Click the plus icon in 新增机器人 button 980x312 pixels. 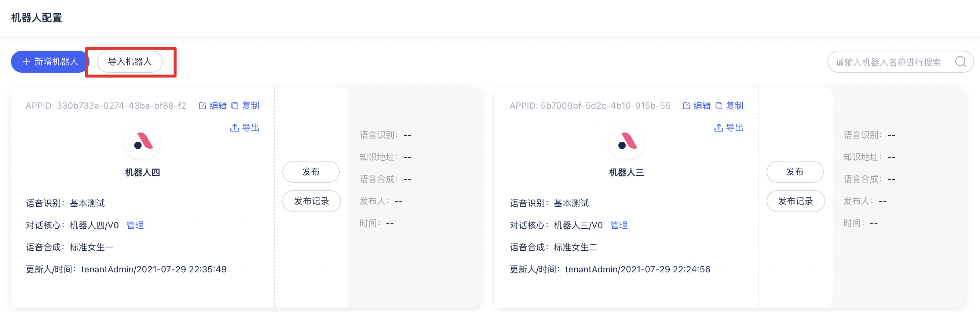(x=26, y=62)
